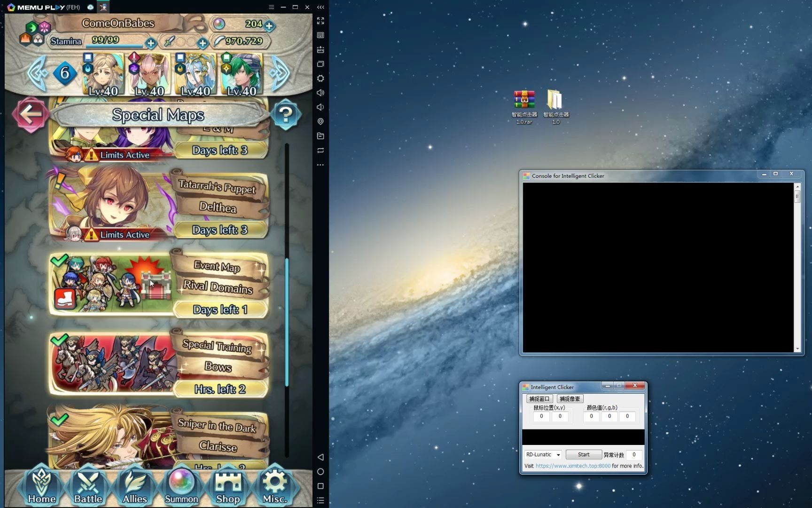Restore stamina with the plus after 99/99
This screenshot has width=812, height=508.
[x=151, y=44]
